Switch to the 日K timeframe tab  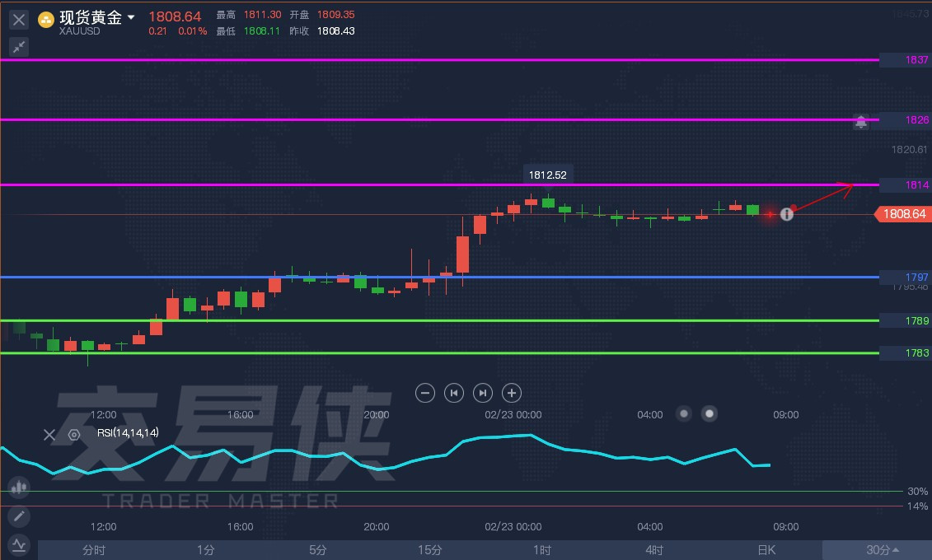point(766,550)
